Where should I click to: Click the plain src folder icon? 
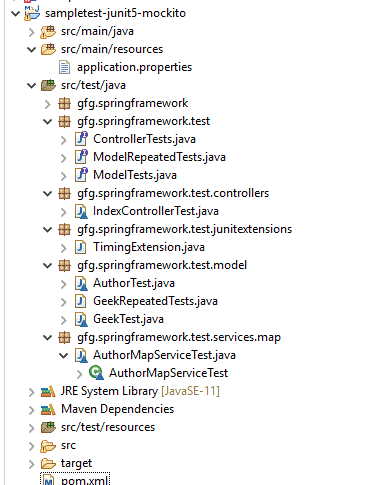pos(48,446)
